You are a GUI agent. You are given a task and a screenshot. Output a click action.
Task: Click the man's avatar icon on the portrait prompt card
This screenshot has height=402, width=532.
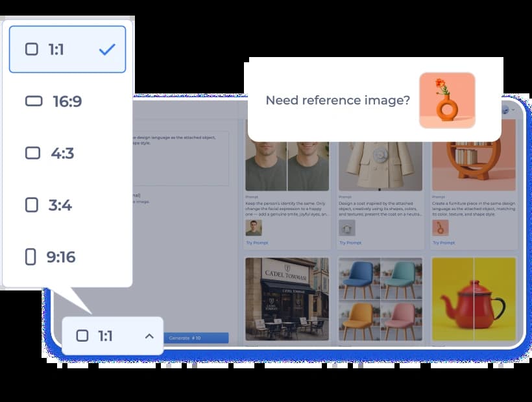253,228
